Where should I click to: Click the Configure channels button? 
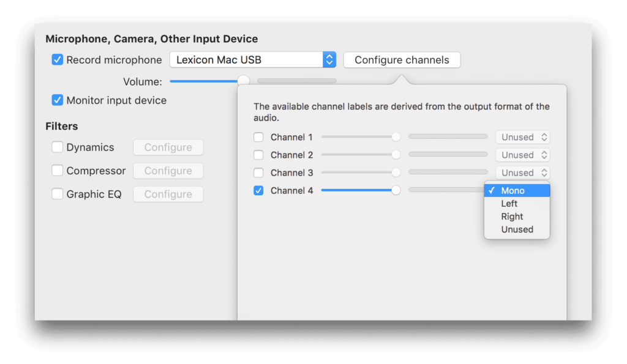[402, 59]
